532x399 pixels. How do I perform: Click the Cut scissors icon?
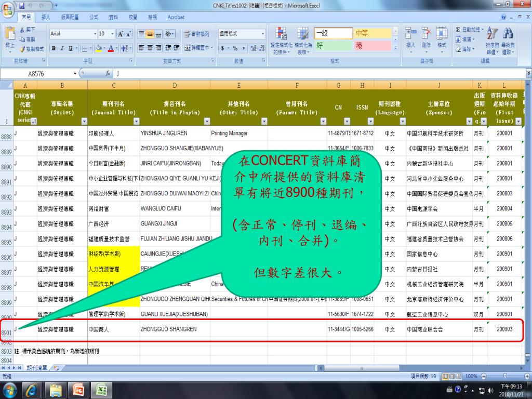22,30
